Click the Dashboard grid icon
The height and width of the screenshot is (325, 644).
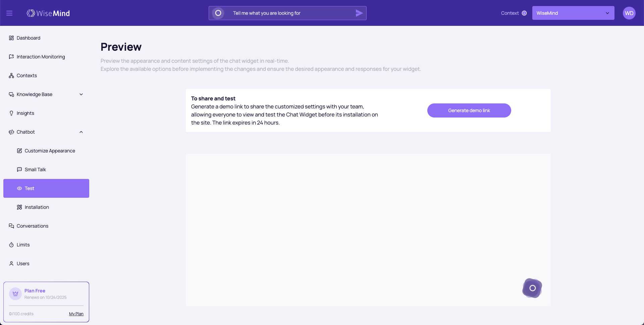[x=11, y=38]
